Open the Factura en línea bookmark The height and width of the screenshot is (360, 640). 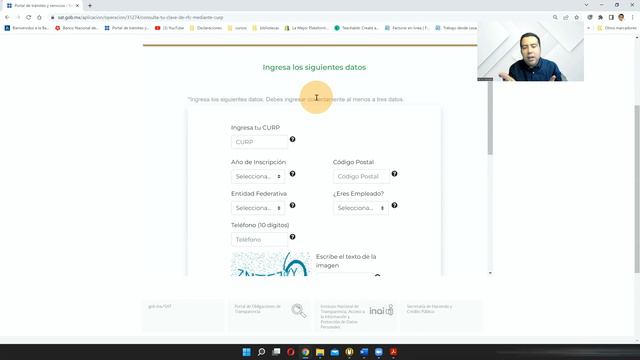[x=407, y=28]
